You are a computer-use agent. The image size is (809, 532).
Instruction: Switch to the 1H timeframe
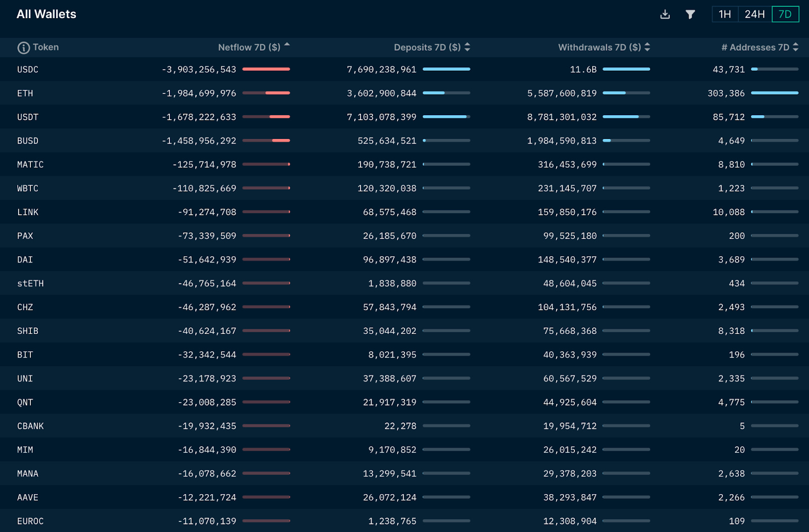click(x=725, y=14)
